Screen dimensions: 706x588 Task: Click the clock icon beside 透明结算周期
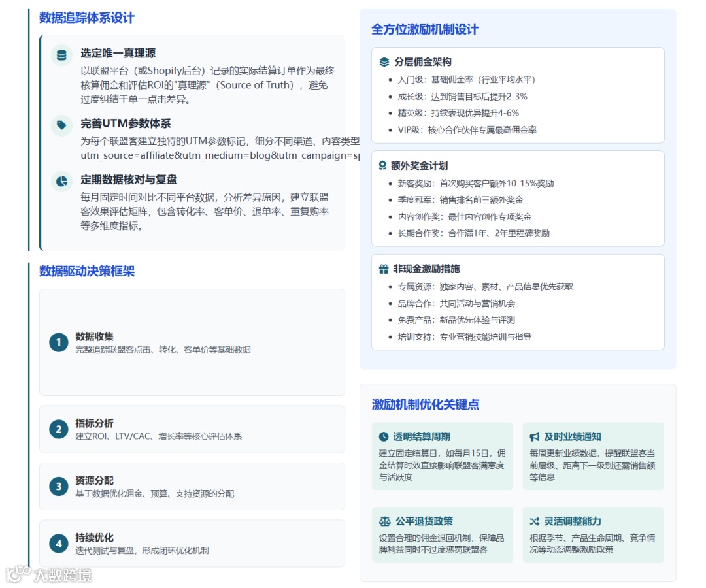[384, 436]
